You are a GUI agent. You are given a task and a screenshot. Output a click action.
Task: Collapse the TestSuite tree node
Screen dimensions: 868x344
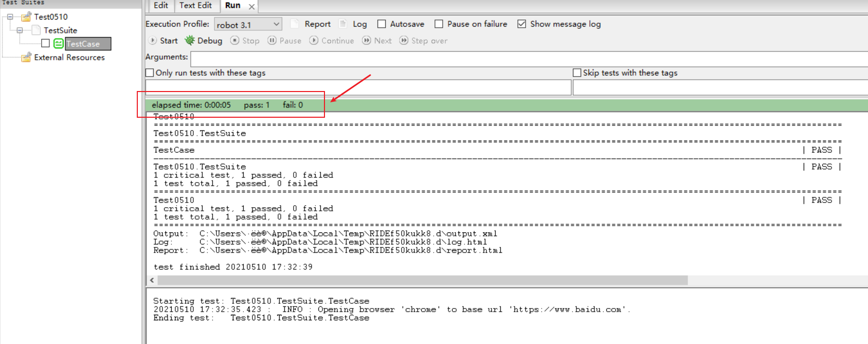click(20, 30)
